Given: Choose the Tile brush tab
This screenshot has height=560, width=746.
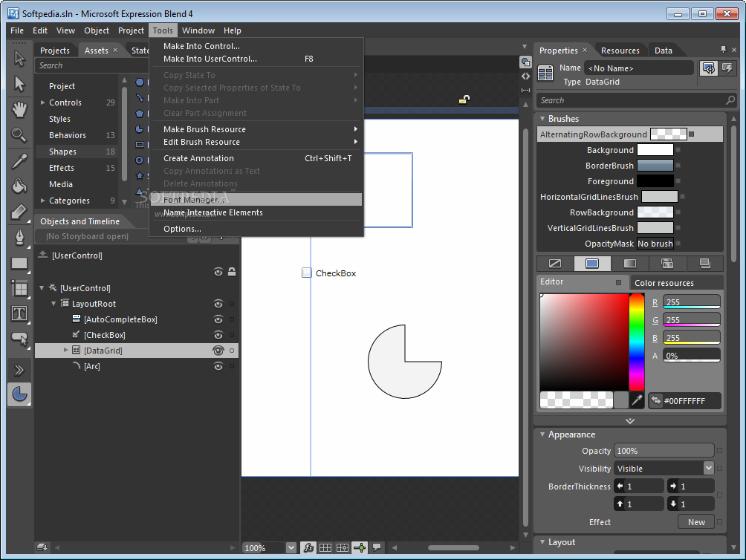Looking at the screenshot, I should (667, 264).
